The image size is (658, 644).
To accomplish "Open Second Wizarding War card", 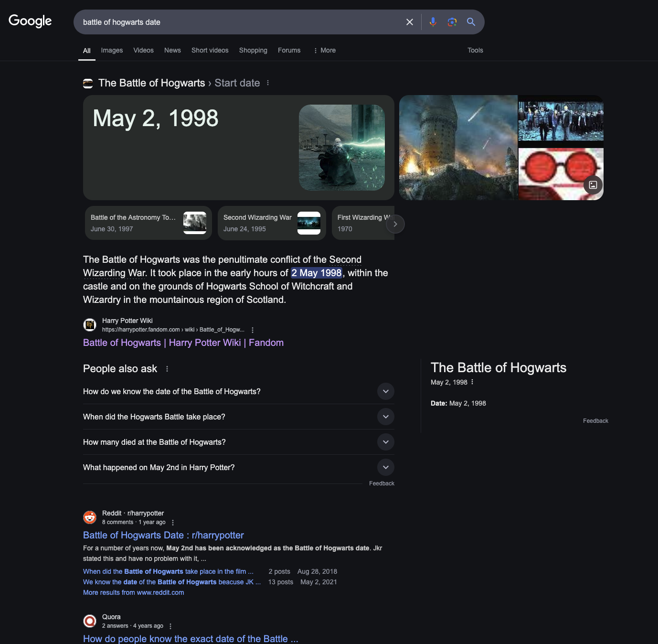I will [x=272, y=223].
